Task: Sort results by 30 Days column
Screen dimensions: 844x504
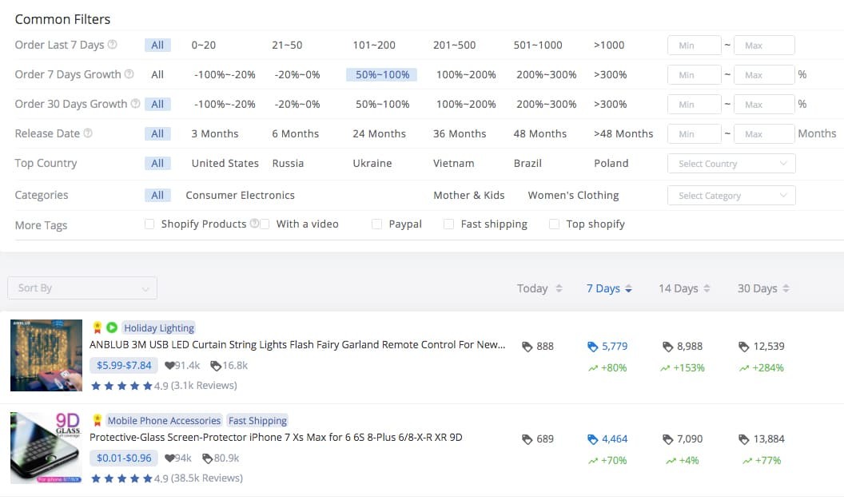Action: (763, 289)
